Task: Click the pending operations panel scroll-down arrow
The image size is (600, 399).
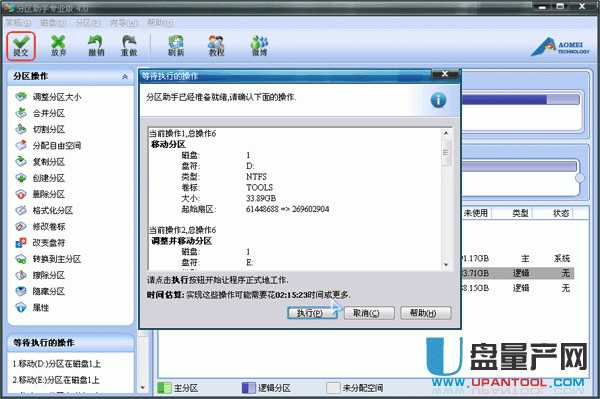Action: (x=143, y=388)
